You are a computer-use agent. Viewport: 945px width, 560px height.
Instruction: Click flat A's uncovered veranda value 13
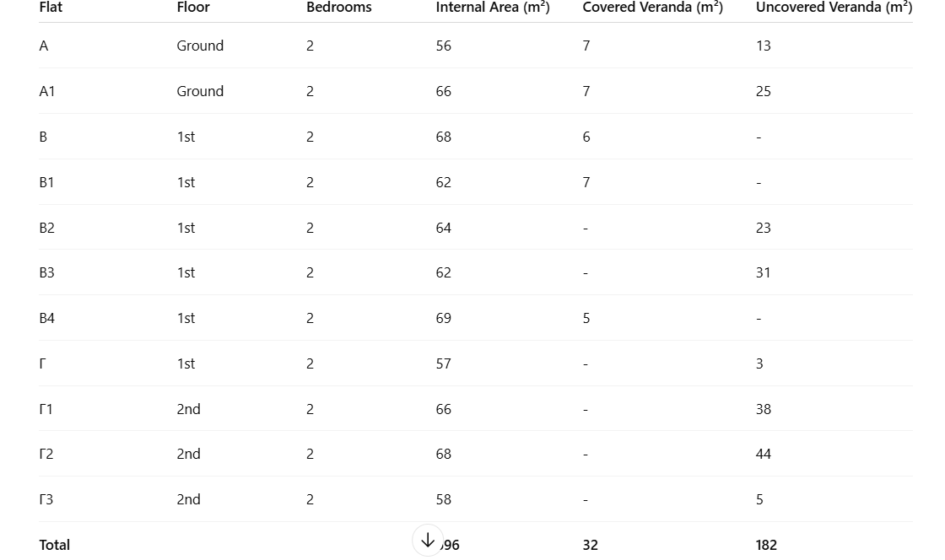click(763, 46)
